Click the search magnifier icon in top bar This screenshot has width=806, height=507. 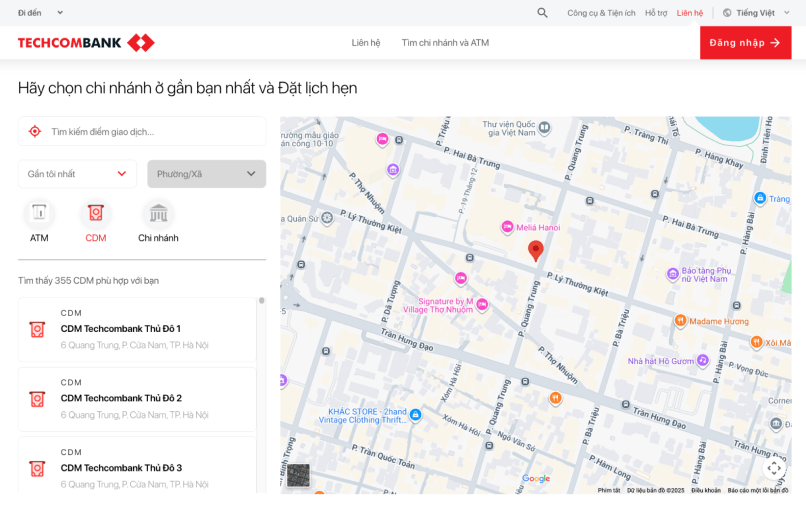point(542,13)
